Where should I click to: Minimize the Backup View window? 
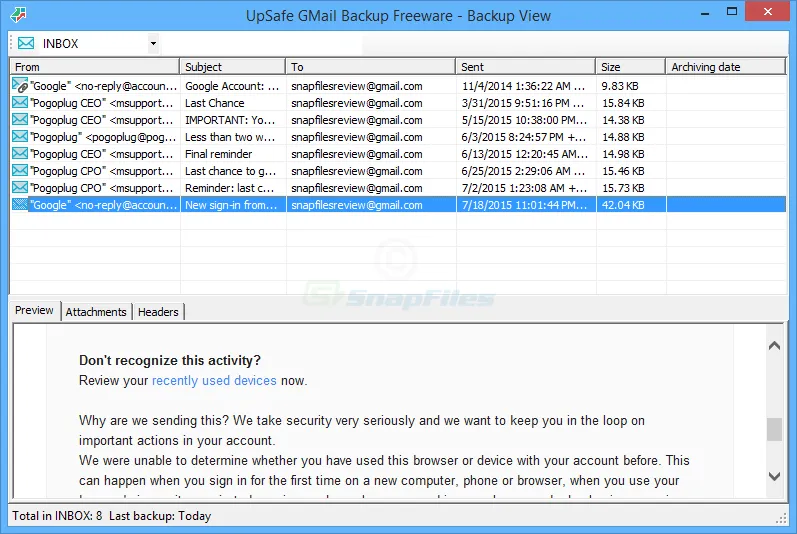pos(705,12)
